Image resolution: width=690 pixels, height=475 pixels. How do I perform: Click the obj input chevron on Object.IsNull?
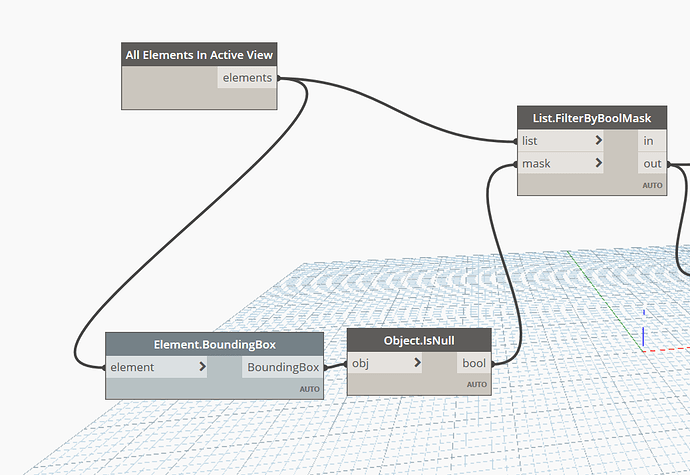coord(418,363)
